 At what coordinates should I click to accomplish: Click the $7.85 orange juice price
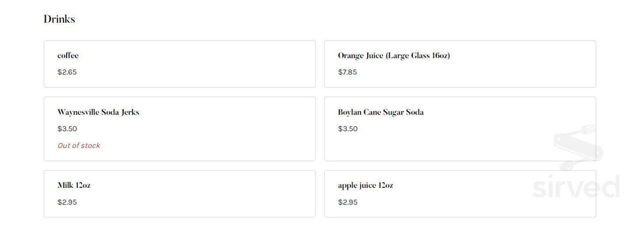click(347, 72)
